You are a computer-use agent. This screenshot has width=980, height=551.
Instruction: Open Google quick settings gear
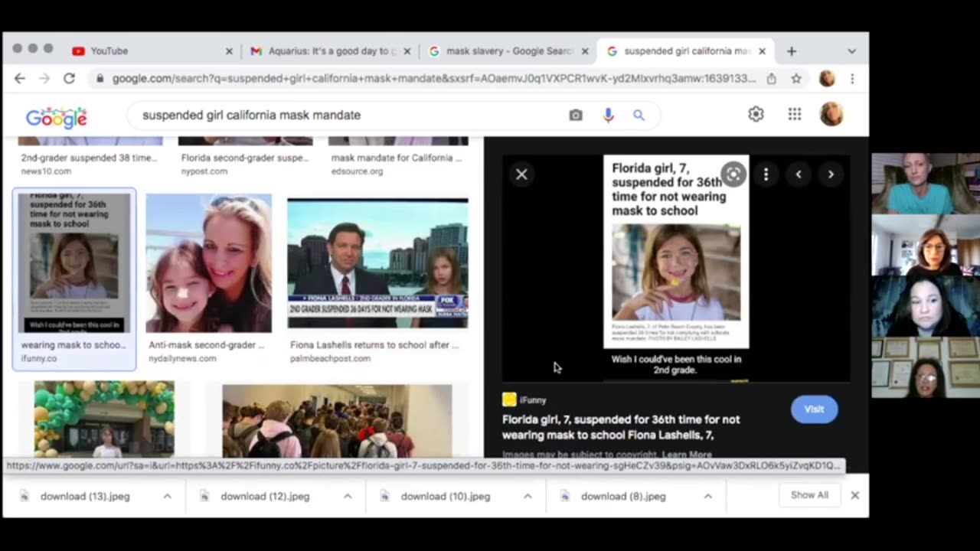[756, 114]
